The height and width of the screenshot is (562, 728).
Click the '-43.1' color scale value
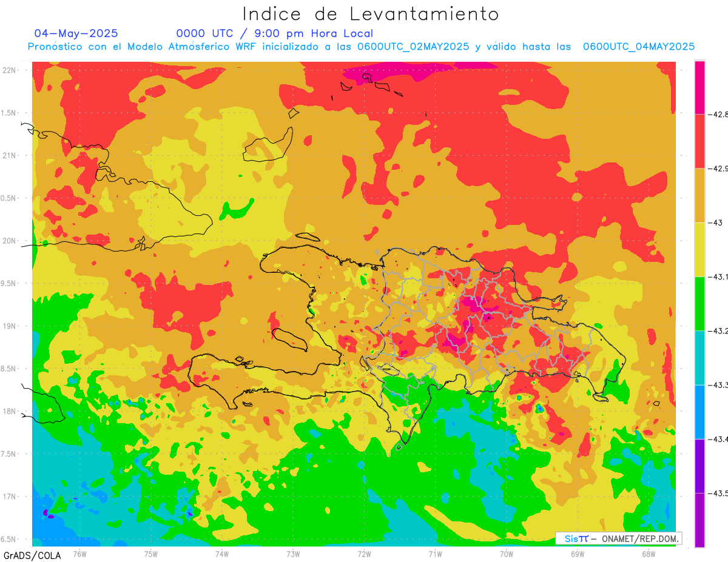click(717, 276)
